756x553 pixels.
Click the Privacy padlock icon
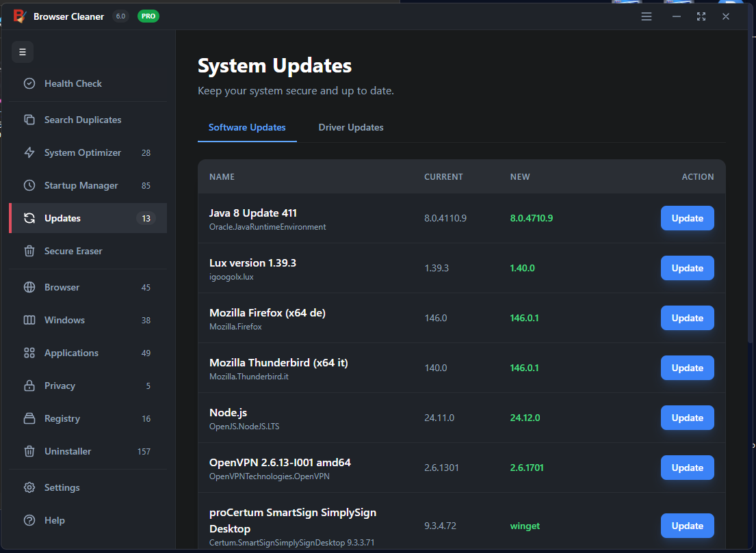(29, 386)
